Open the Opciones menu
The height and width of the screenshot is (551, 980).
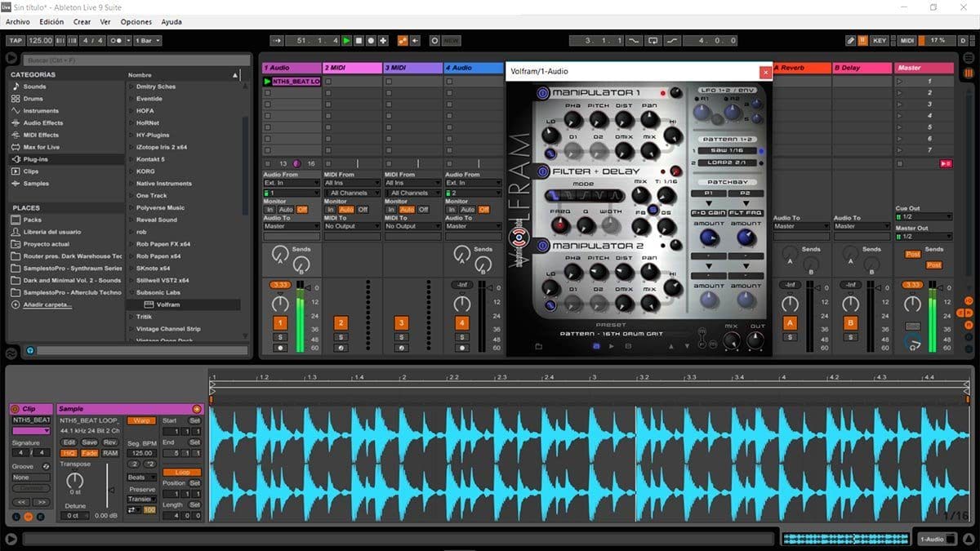coord(136,22)
